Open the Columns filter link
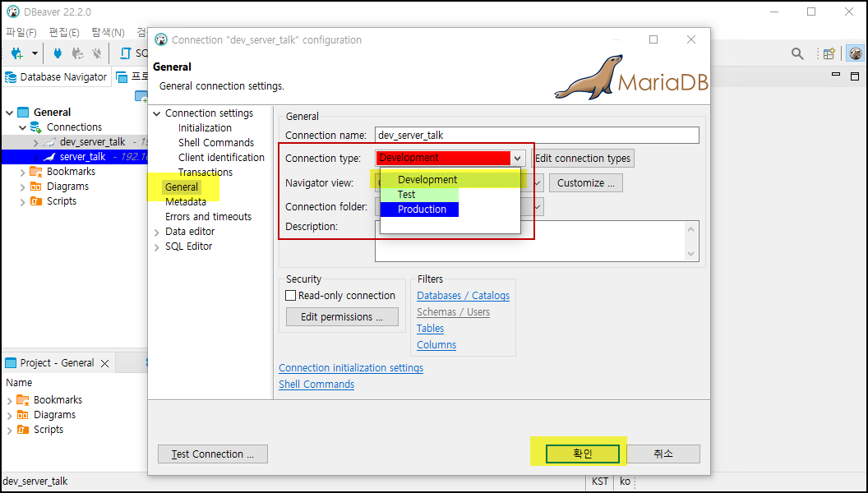868x493 pixels. 436,345
